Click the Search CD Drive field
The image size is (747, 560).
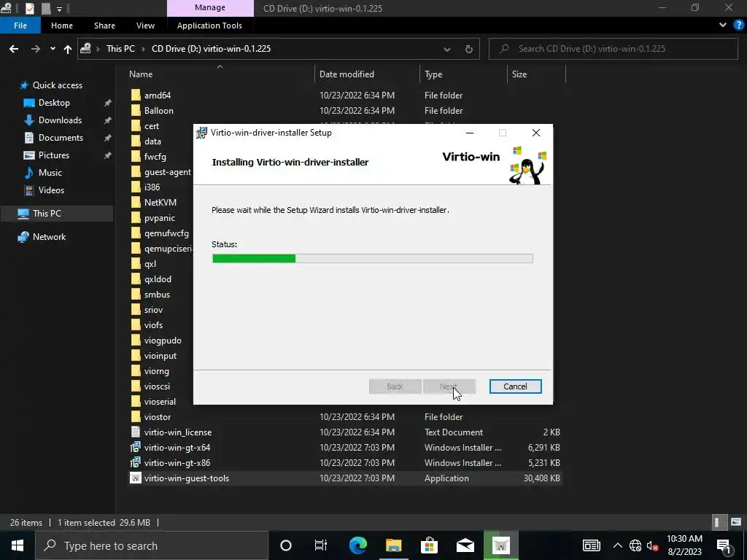click(613, 49)
